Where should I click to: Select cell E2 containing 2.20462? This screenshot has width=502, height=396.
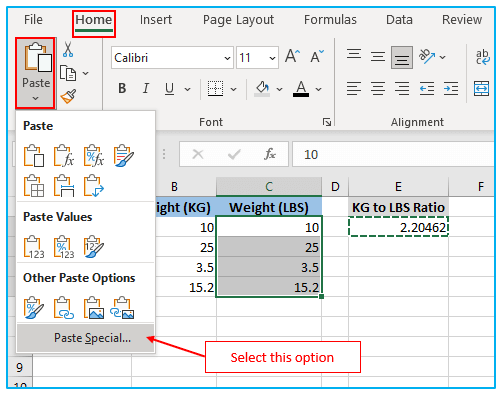pyautogui.click(x=398, y=227)
